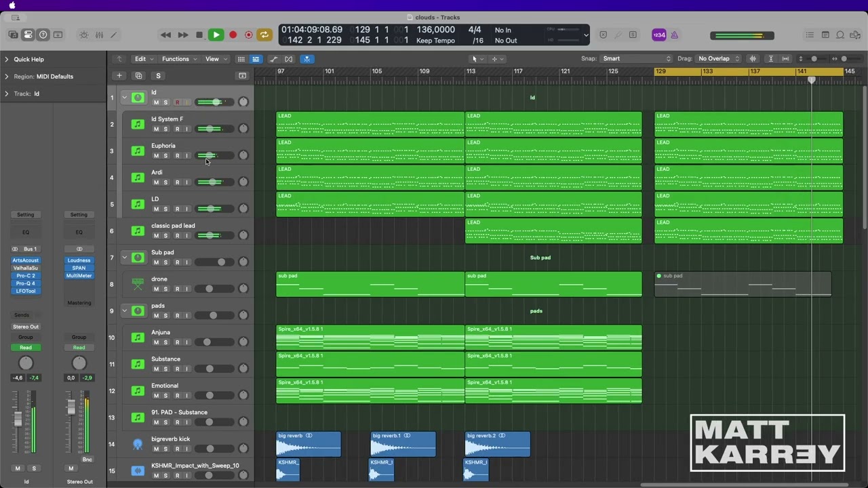Click the green Play button
This screenshot has height=488, width=868.
tap(216, 35)
